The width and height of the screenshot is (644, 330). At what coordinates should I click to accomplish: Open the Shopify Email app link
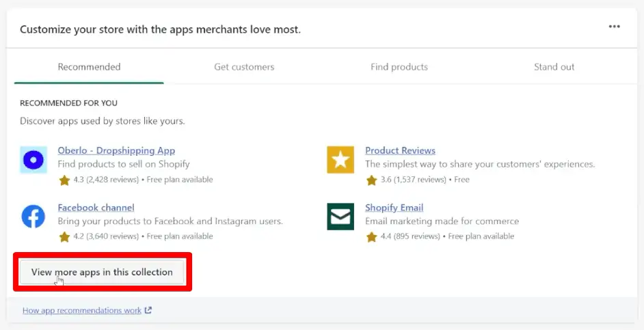pos(394,208)
